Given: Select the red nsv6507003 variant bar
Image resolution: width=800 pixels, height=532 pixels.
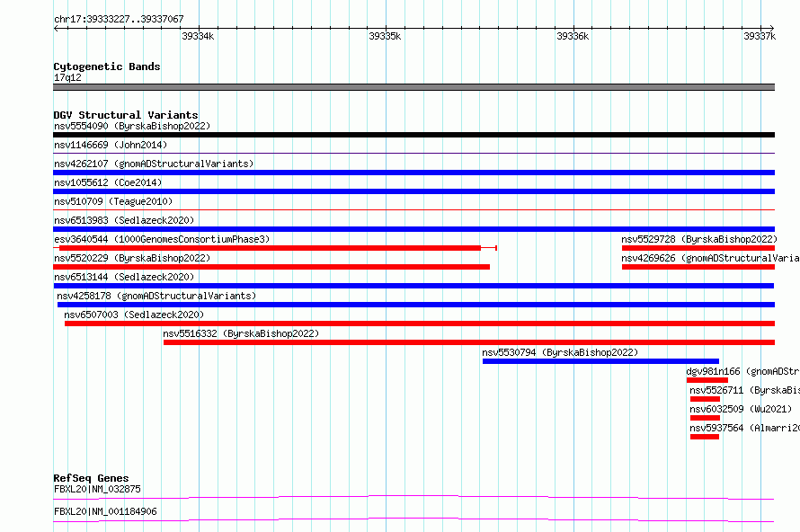Looking at the screenshot, I should point(420,324).
